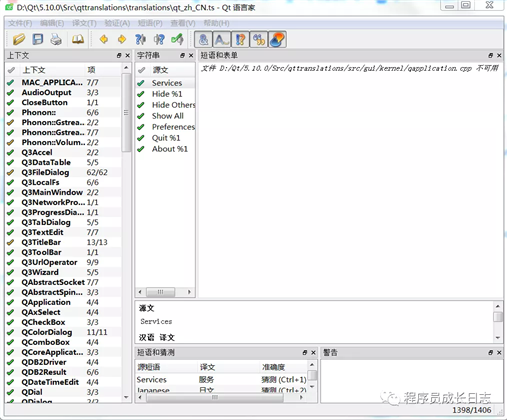Sort by the 项 column header
The height and width of the screenshot is (420, 507).
click(103, 70)
